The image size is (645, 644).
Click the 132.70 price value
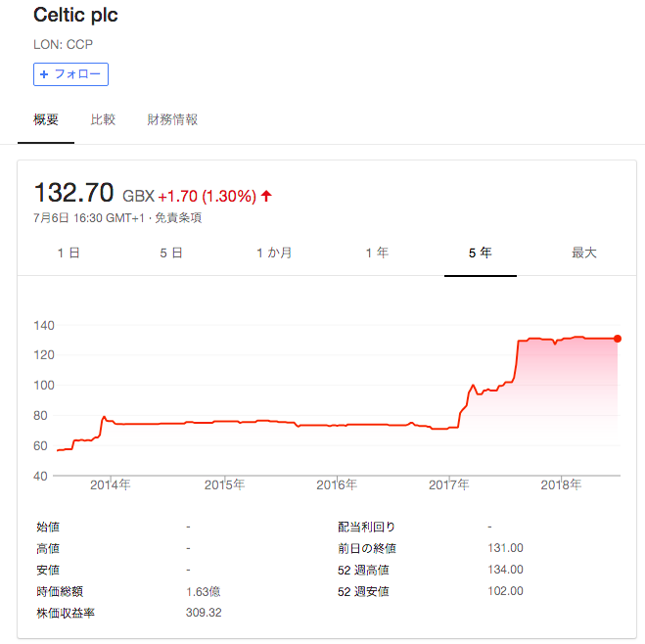[74, 193]
